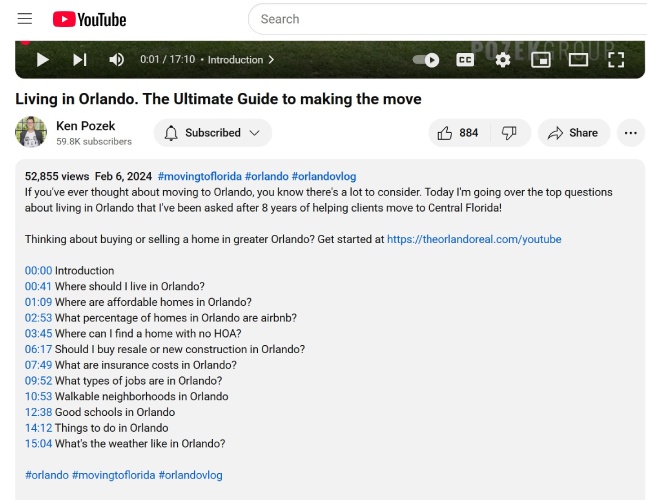Click the 0:01 / 17:10 time display

[x=168, y=60]
